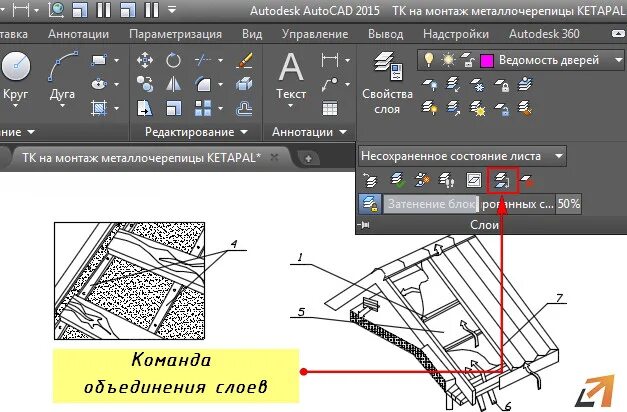Click the 50% fading value field
This screenshot has height=412, width=627.
tap(568, 204)
